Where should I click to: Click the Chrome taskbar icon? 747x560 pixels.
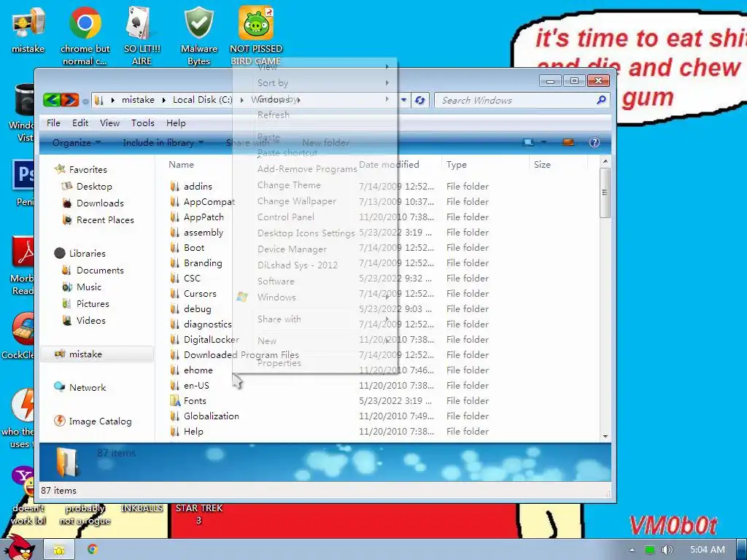coord(92,549)
